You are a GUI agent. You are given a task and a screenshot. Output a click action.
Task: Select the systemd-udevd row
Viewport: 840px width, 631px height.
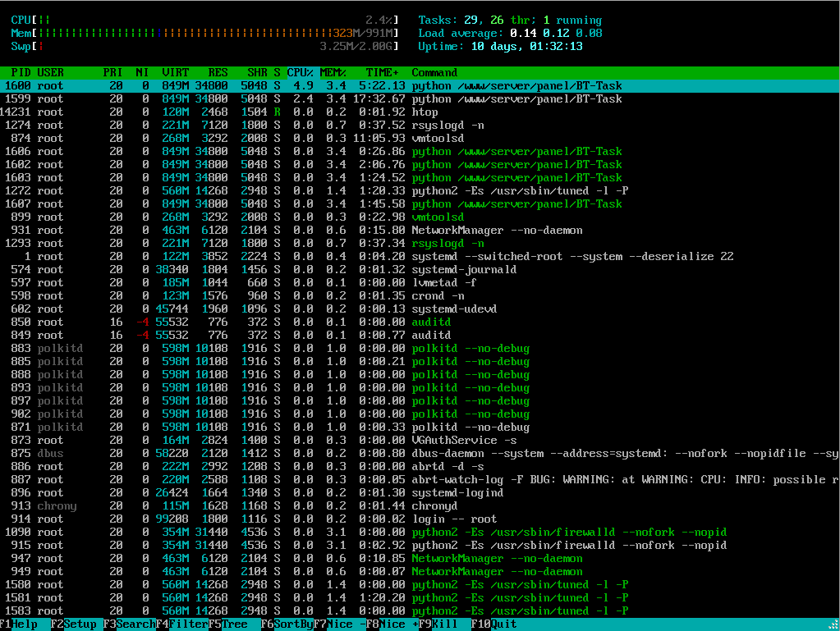(x=420, y=309)
